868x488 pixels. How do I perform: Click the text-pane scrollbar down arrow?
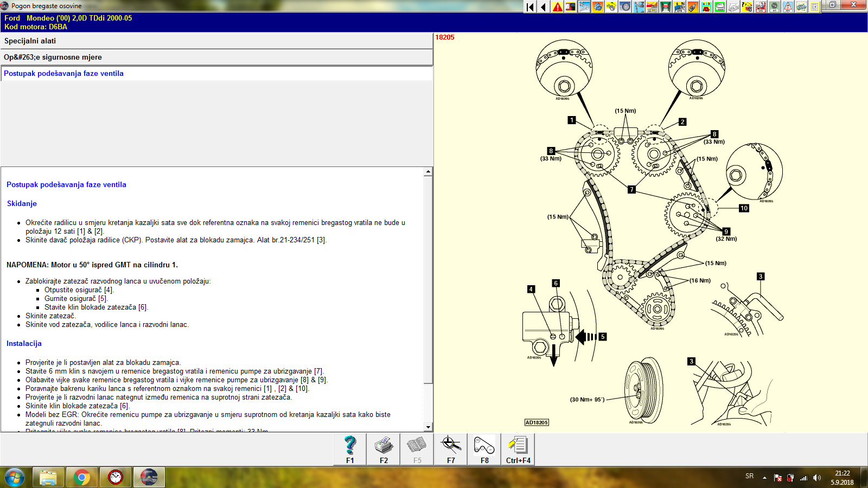[428, 427]
